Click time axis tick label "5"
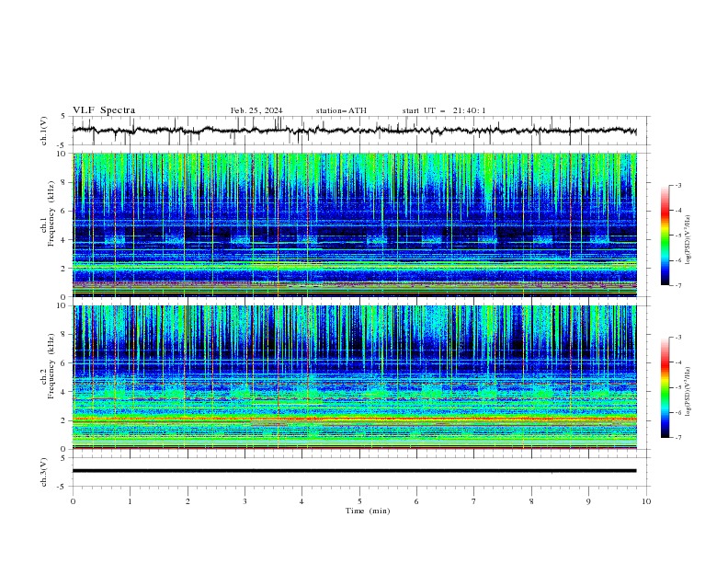Viewport: 728px width, 563px height. 359,501
